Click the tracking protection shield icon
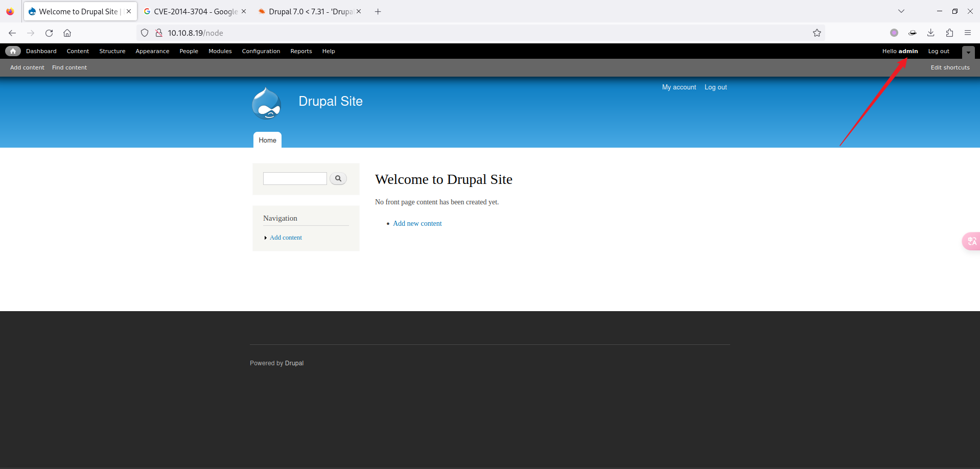 (145, 33)
